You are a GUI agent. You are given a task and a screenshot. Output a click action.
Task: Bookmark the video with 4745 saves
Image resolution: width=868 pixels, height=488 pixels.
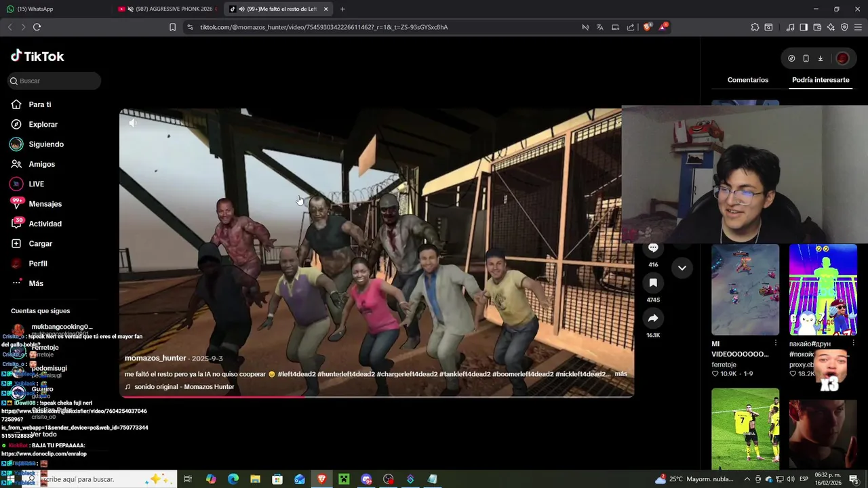[x=653, y=283]
